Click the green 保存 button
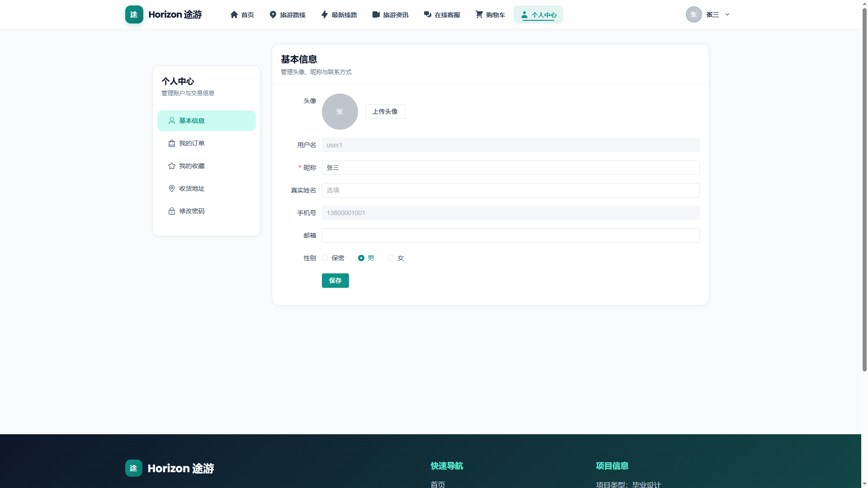The image size is (868, 488). (335, 281)
